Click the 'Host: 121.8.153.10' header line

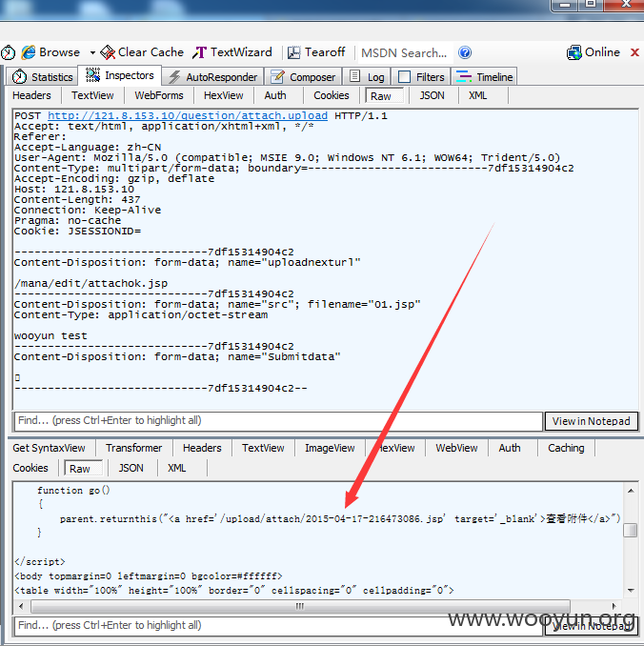click(x=74, y=189)
